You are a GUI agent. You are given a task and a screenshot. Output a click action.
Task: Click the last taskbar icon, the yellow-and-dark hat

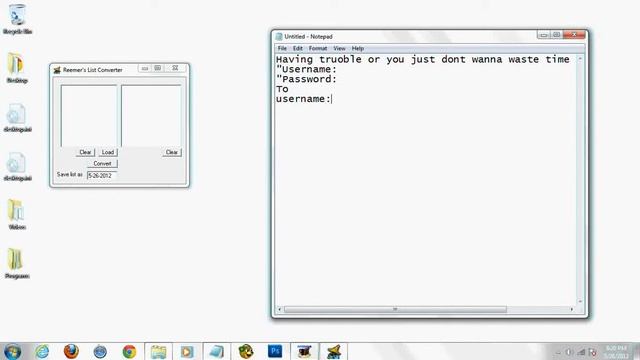tap(333, 351)
